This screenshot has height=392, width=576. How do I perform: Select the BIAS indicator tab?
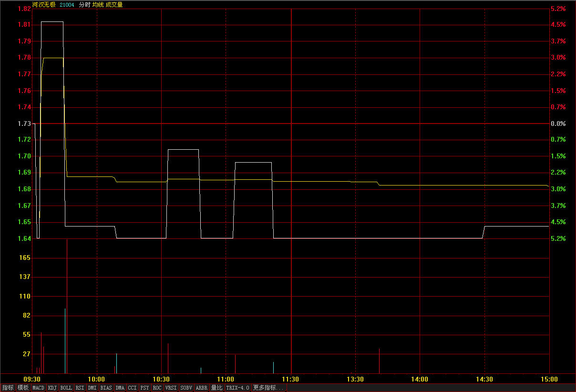tap(106, 388)
